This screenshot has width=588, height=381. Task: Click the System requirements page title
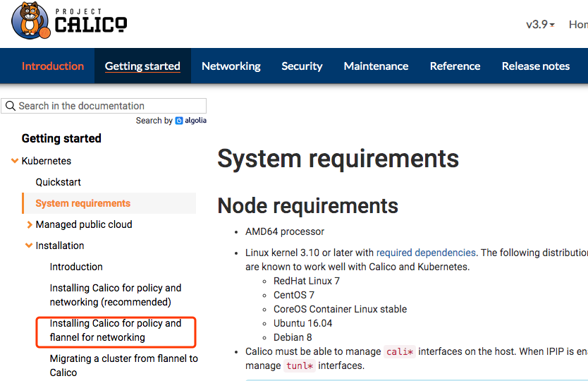(338, 159)
